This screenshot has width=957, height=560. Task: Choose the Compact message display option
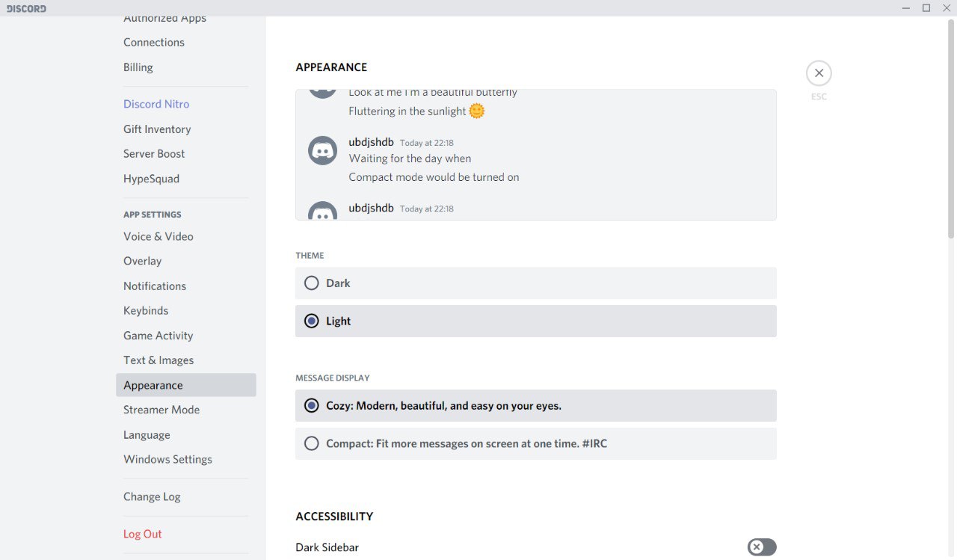point(536,443)
